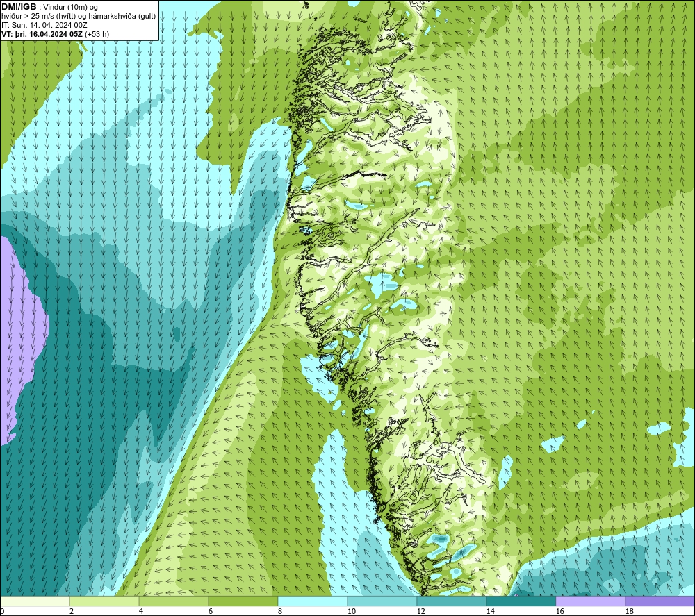Click the 2-4 m/s light green legend swatch
Viewport: 695px width, 616px height.
pos(104,601)
